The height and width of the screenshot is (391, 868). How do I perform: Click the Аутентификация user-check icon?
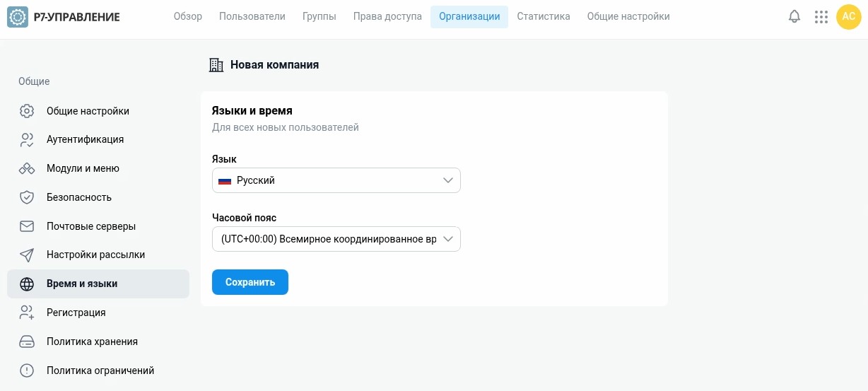tap(27, 140)
